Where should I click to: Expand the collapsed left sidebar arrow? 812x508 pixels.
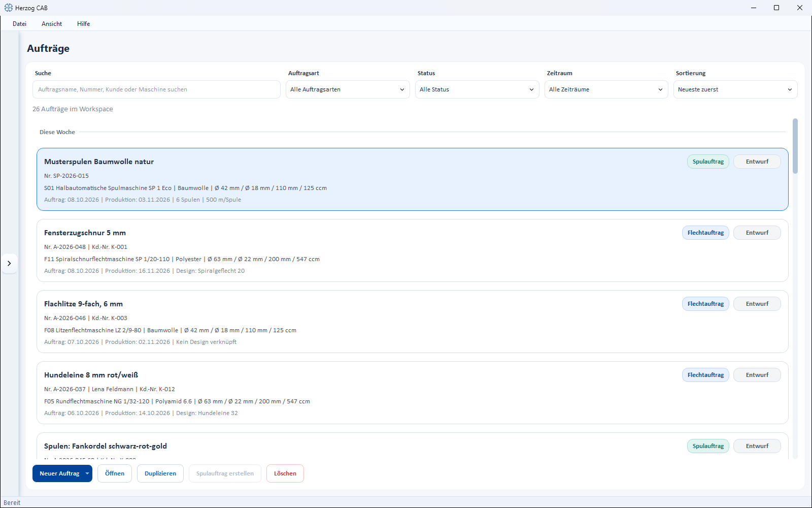point(9,263)
